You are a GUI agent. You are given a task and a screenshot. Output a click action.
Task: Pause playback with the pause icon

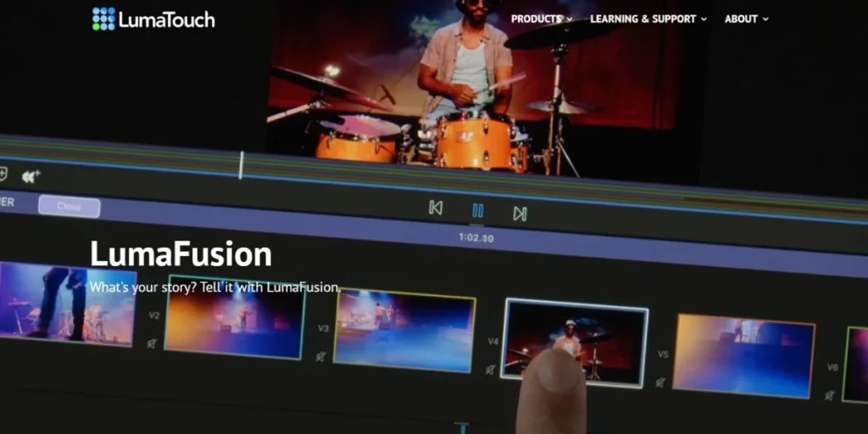click(477, 210)
